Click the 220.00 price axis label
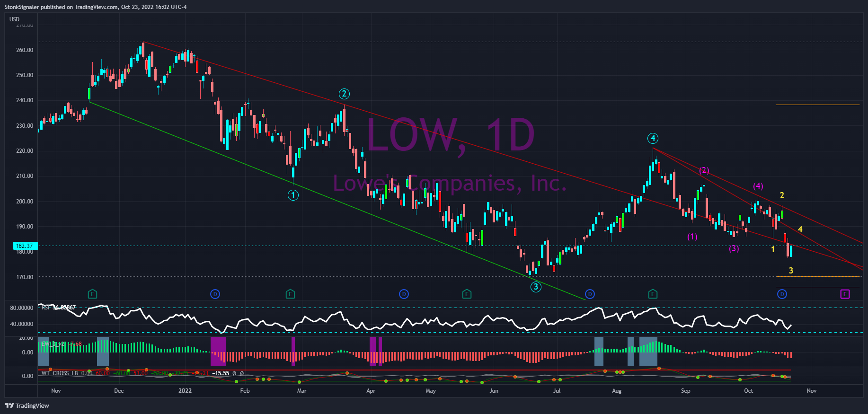Image resolution: width=868 pixels, height=414 pixels. click(x=25, y=151)
